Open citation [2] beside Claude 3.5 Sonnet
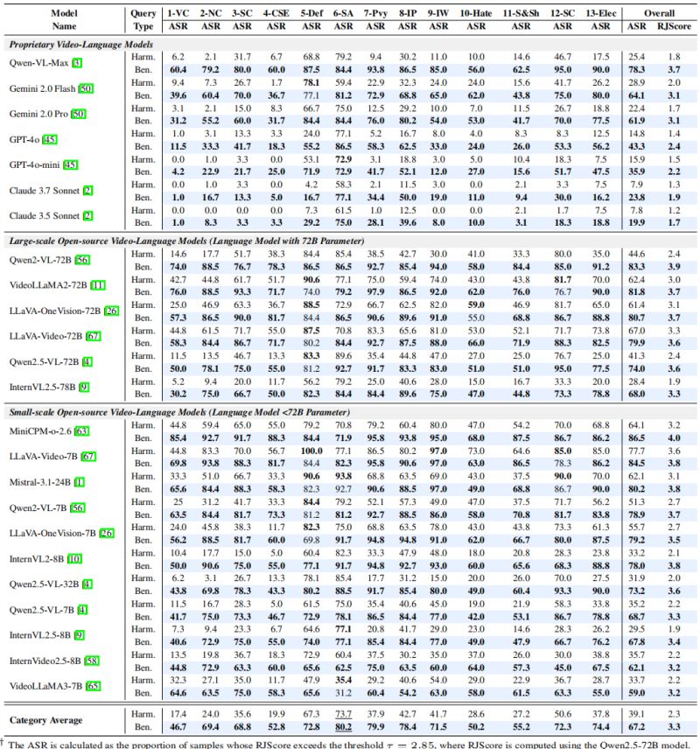Viewport: 700px width, 749px height. pyautogui.click(x=87, y=215)
